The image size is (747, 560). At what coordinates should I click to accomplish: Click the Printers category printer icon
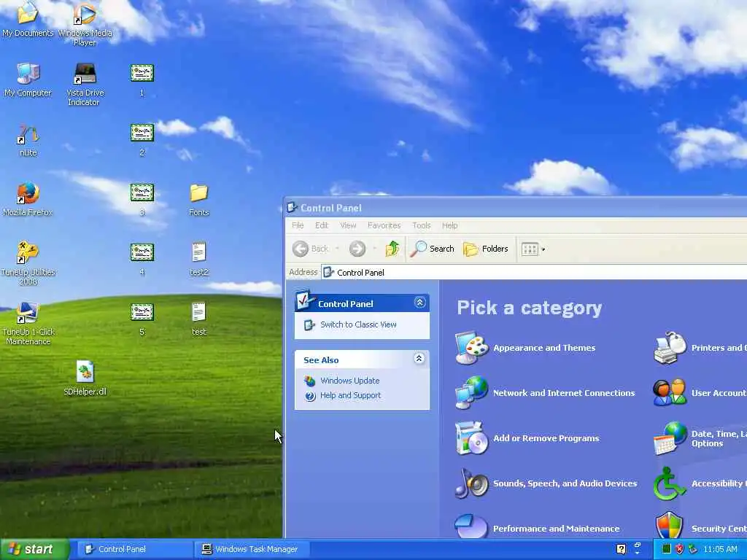[x=670, y=348]
